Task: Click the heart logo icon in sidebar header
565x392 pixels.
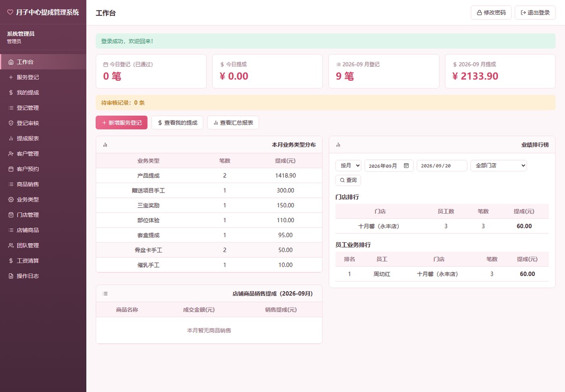Action: click(x=10, y=13)
